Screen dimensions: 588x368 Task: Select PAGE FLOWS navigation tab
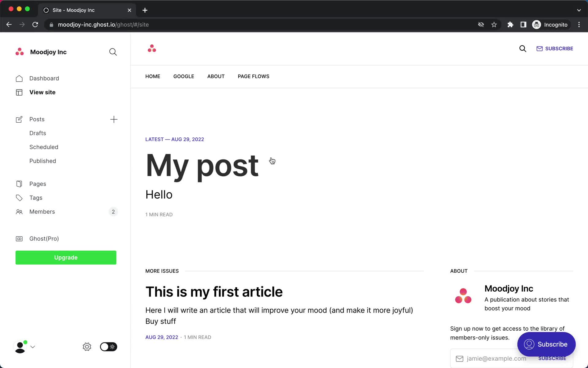(x=254, y=76)
